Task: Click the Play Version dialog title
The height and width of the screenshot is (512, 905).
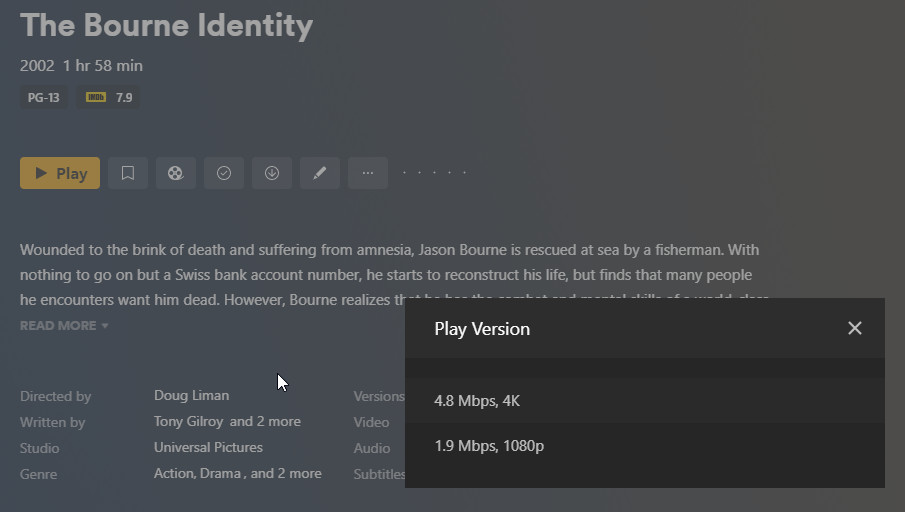Action: [482, 329]
